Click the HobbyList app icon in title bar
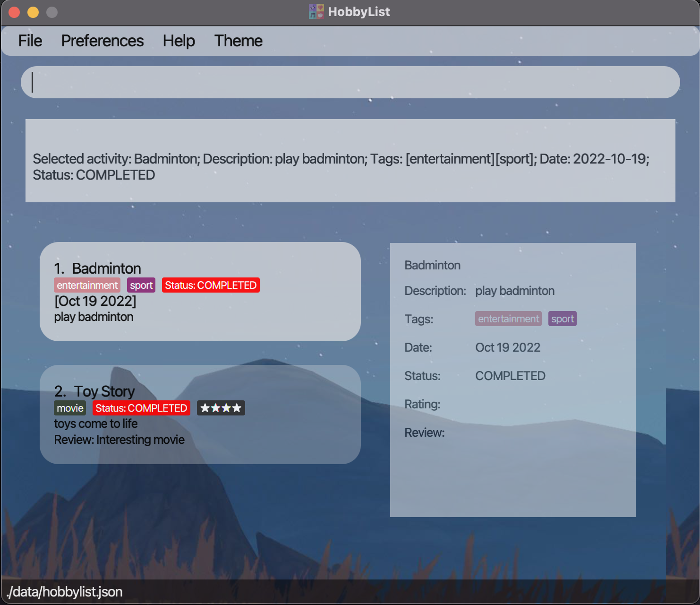The width and height of the screenshot is (700, 605). (316, 11)
